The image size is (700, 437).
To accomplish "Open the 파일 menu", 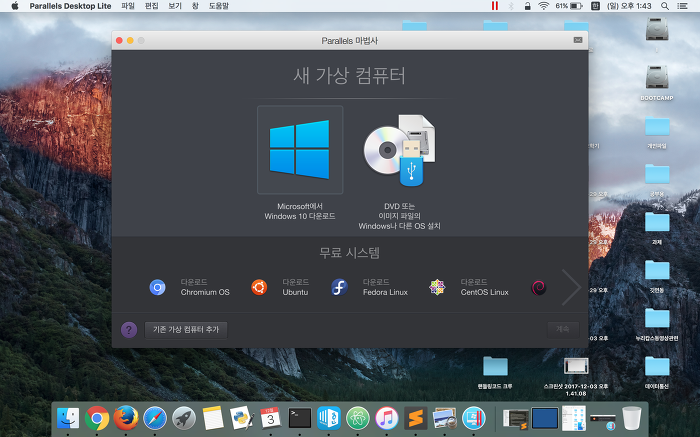I will click(x=128, y=6).
